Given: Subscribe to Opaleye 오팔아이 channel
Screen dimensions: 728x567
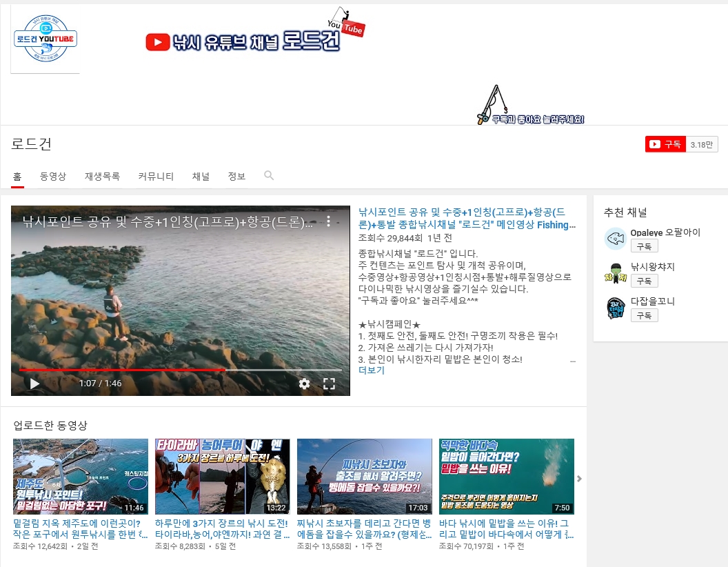Looking at the screenshot, I should tap(644, 246).
